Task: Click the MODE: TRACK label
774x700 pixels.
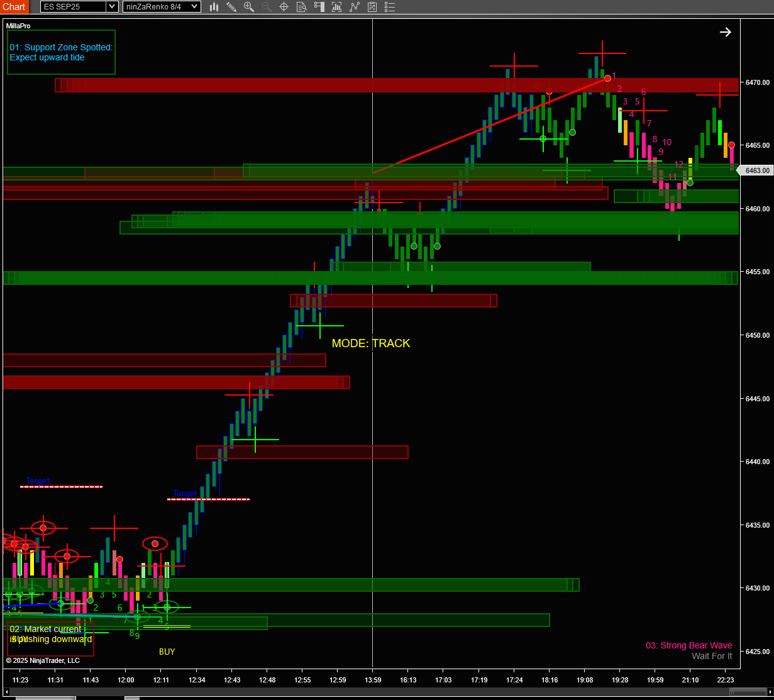Action: pos(371,343)
